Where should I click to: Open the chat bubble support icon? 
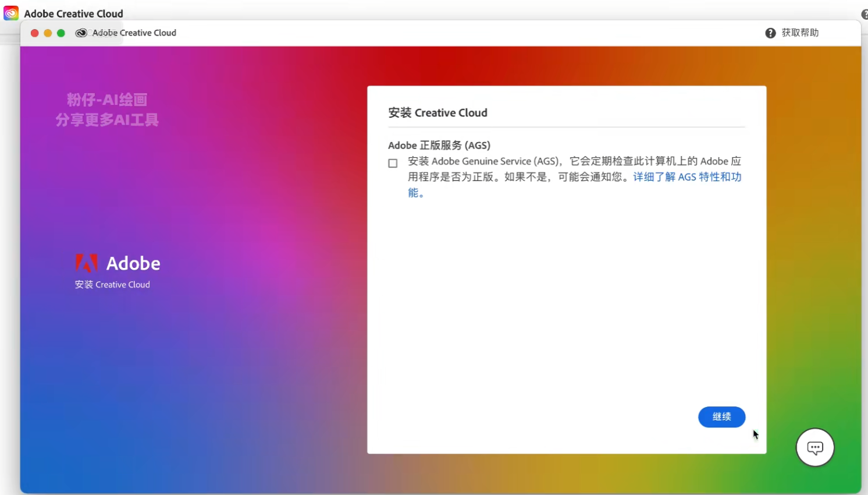(815, 447)
